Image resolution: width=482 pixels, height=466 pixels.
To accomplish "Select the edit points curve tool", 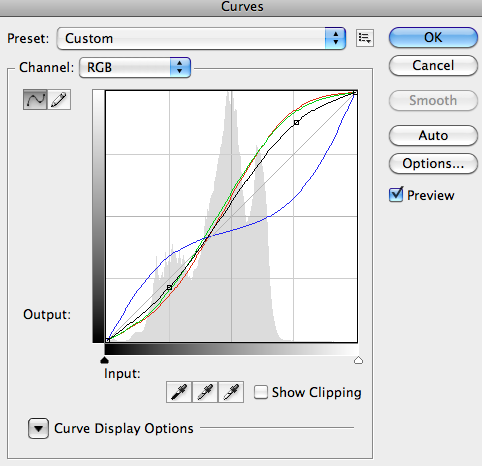I will point(35,99).
